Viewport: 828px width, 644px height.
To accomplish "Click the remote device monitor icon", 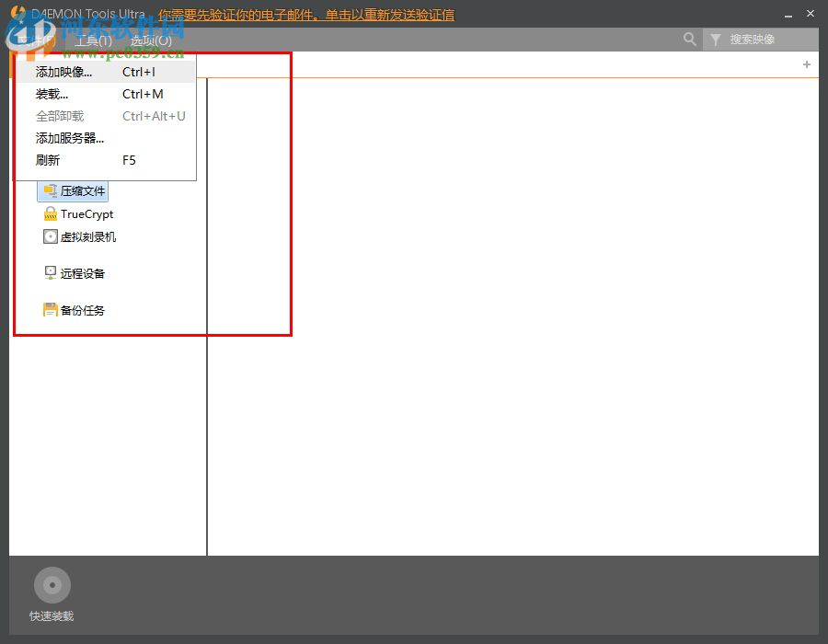I will point(51,273).
